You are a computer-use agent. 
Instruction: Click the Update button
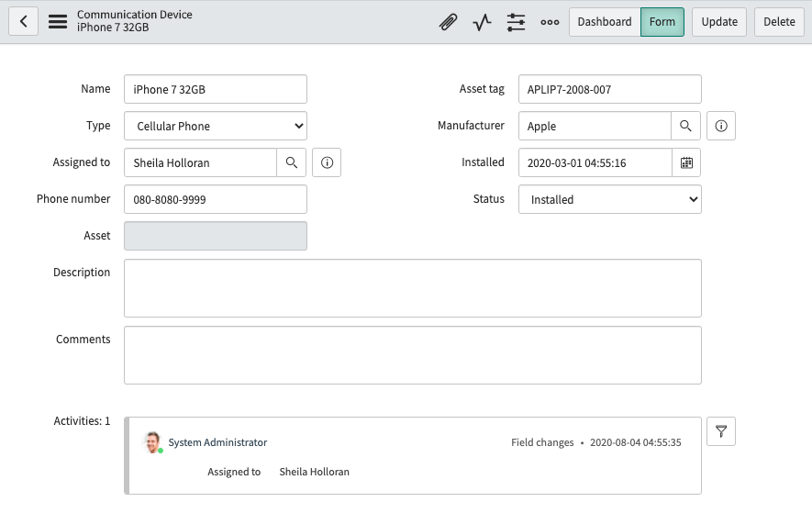[x=719, y=22]
